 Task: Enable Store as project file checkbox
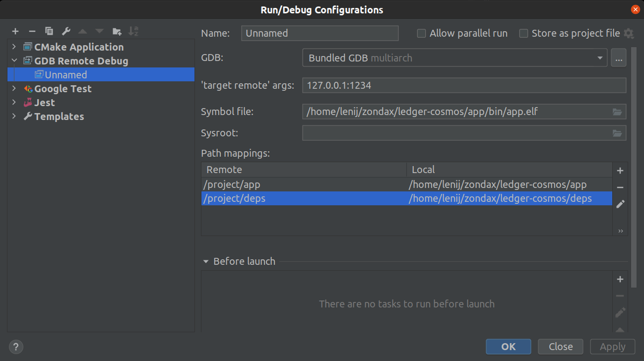pos(523,33)
